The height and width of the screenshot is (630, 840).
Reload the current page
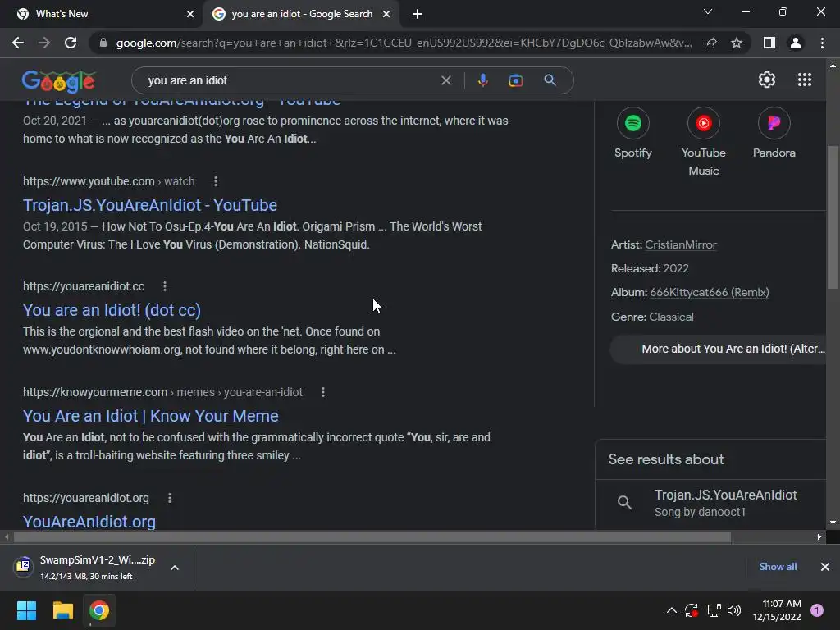coord(71,43)
